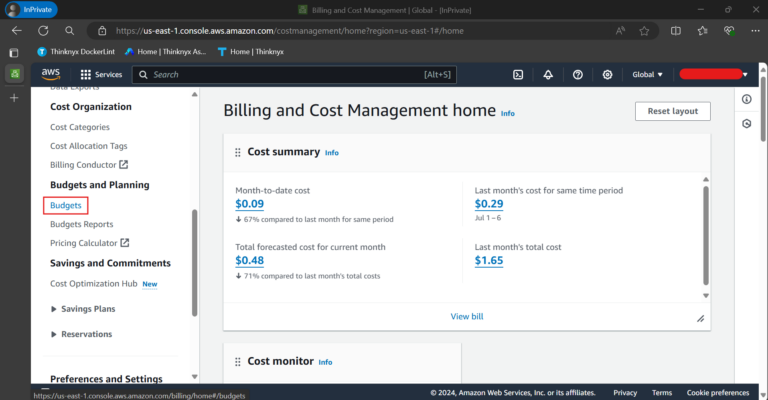This screenshot has height=400, width=768.
Task: Open Pricing Calculator external link
Action: click(90, 243)
